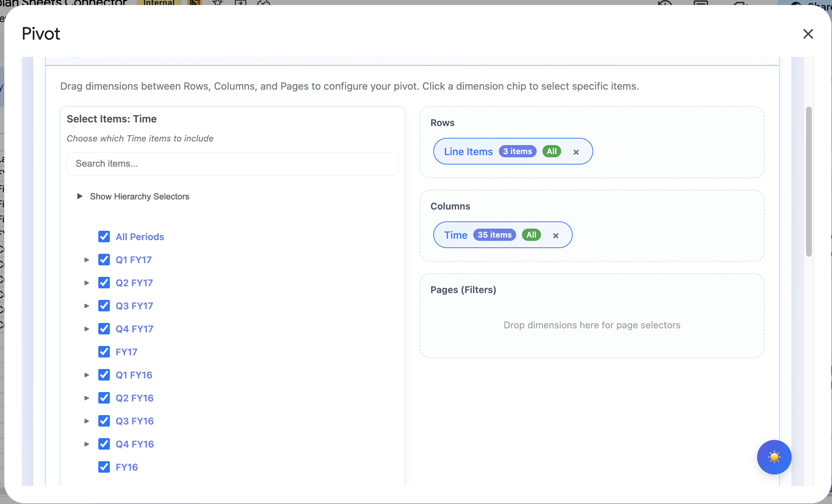Screen dimensions: 832x504
Task: Click the move-to-folder icon near the title
Action: [x=241, y=3]
